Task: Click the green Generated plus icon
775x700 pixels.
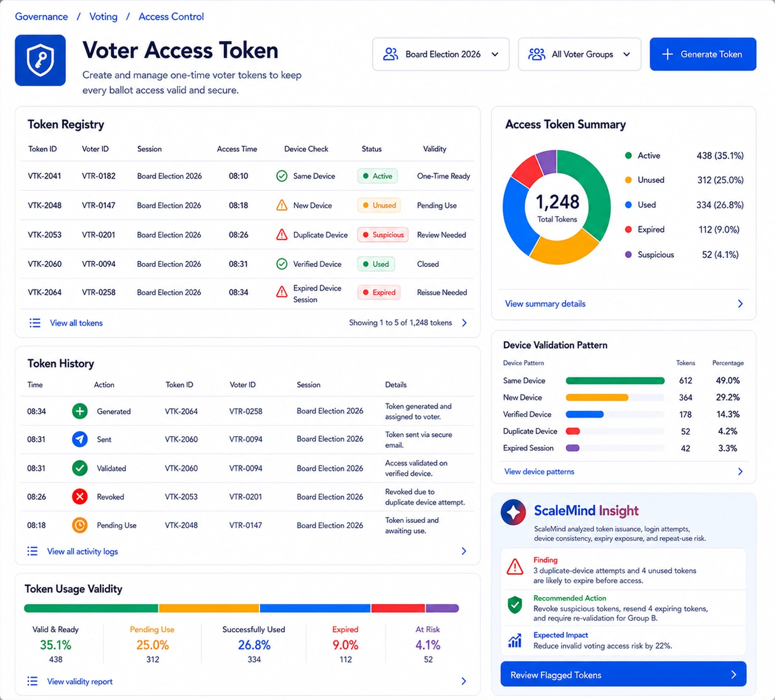Action: [x=80, y=411]
